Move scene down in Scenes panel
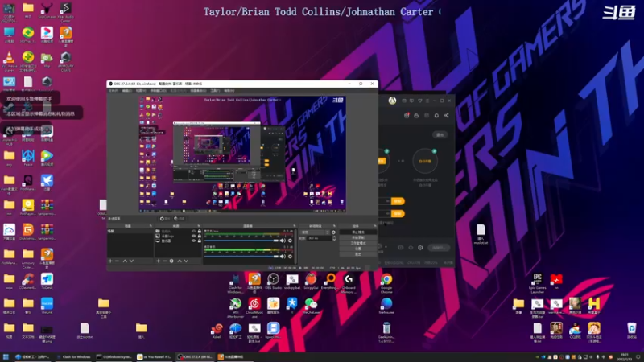The image size is (644, 362). 131,261
